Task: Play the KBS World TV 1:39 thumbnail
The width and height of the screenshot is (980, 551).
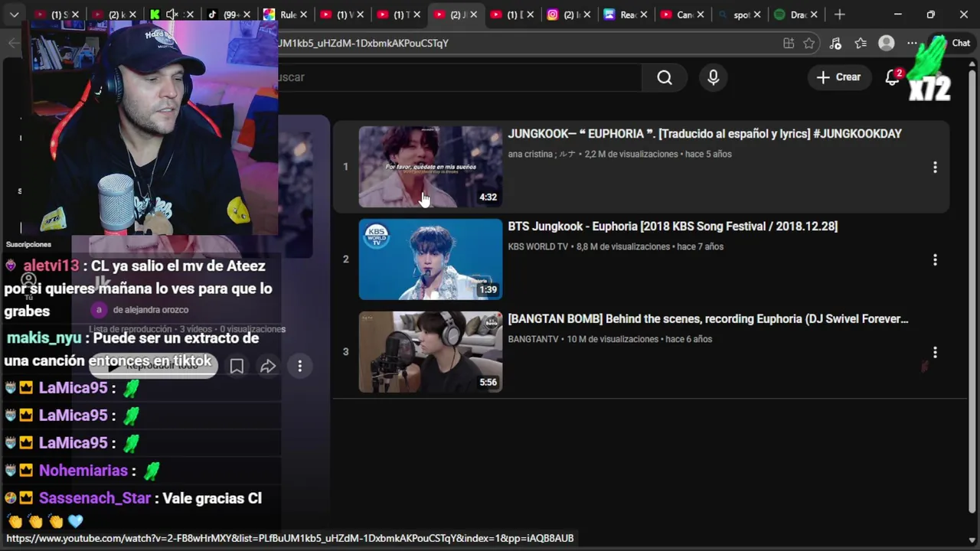Action: coord(430,259)
